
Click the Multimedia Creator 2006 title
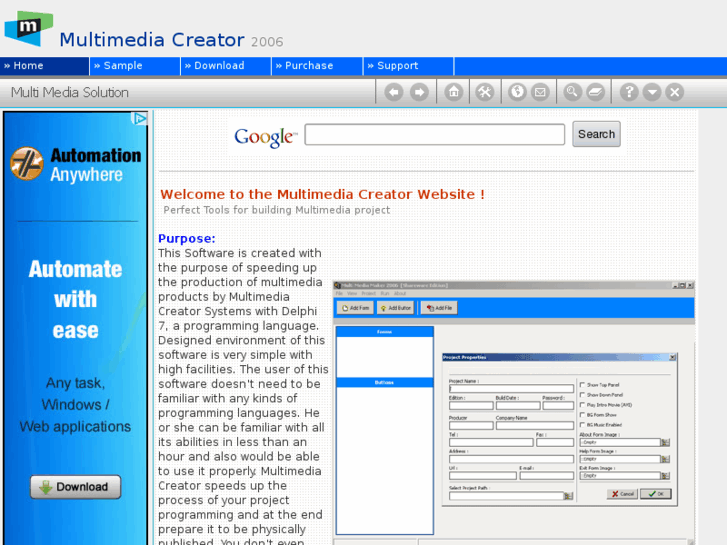(171, 40)
